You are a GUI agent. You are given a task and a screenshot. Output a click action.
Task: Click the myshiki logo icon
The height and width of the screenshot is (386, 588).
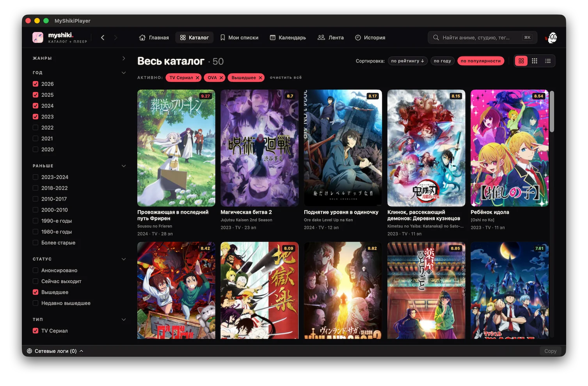(x=38, y=37)
